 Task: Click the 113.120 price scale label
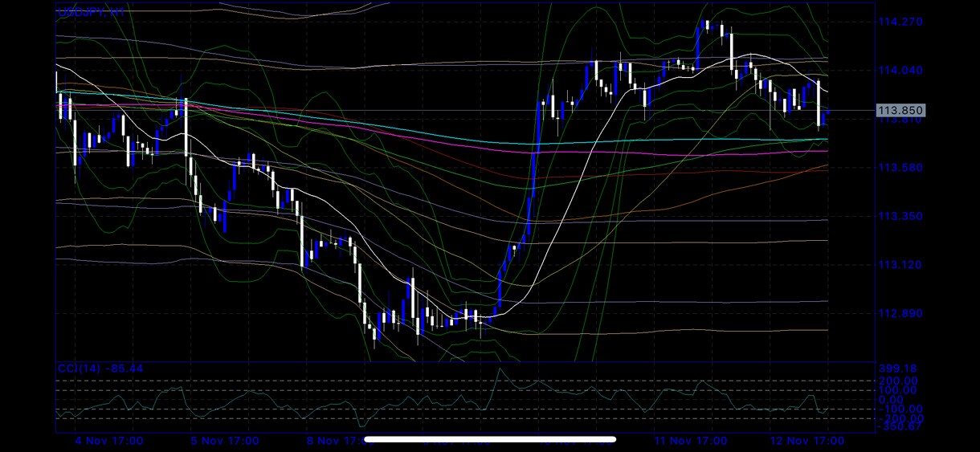(x=901, y=265)
